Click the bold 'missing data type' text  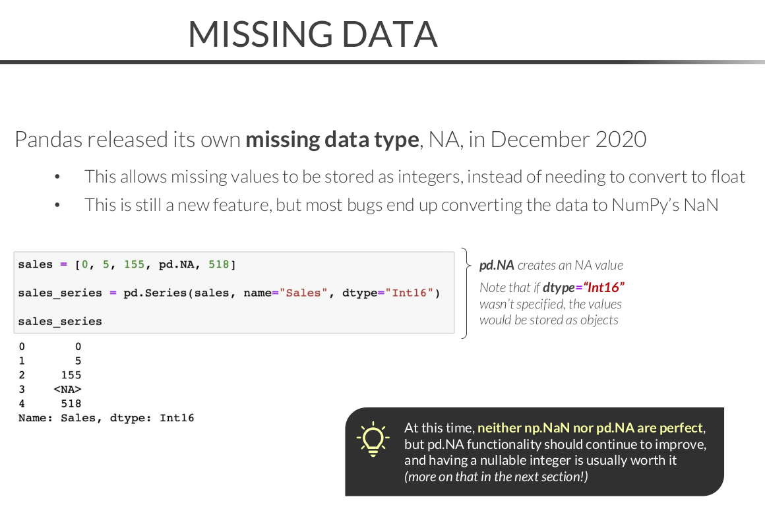pos(332,140)
